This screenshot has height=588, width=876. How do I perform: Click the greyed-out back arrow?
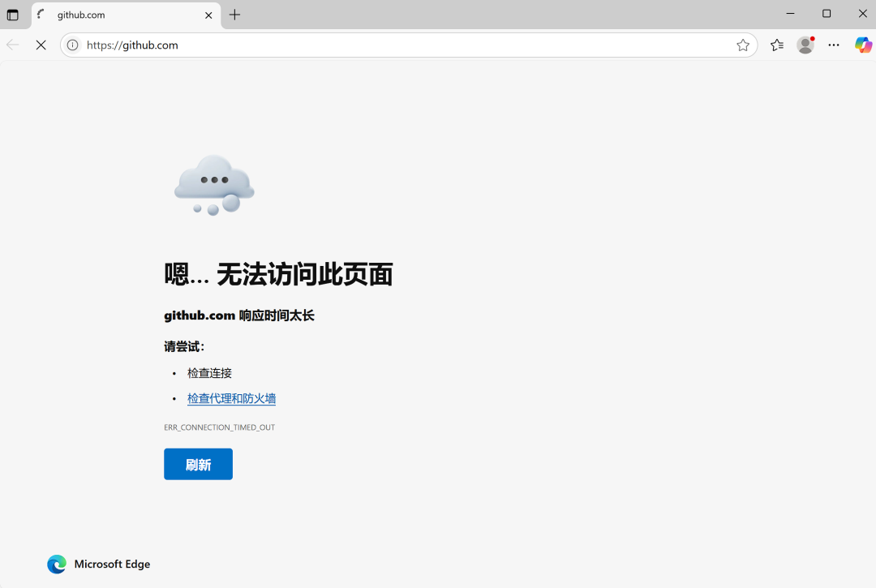[13, 45]
